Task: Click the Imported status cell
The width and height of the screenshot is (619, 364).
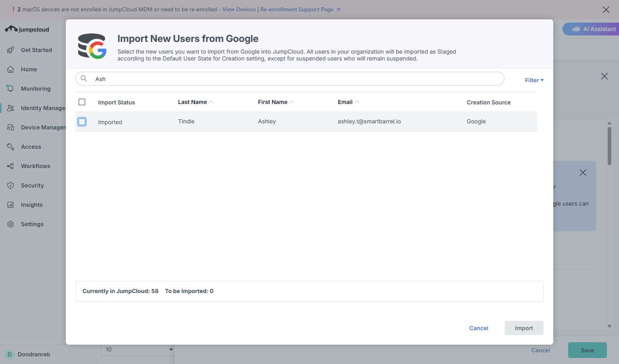Action: 110,122
